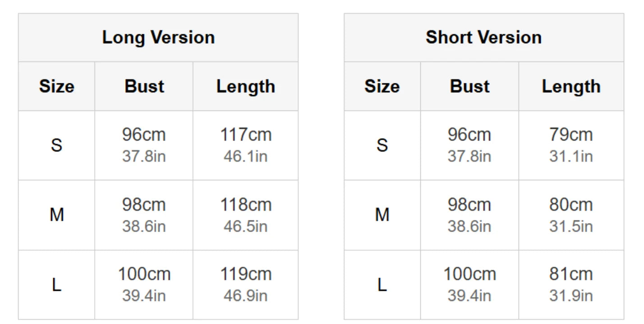Click the 117cm length cell
The width and height of the screenshot is (644, 324).
point(246,146)
